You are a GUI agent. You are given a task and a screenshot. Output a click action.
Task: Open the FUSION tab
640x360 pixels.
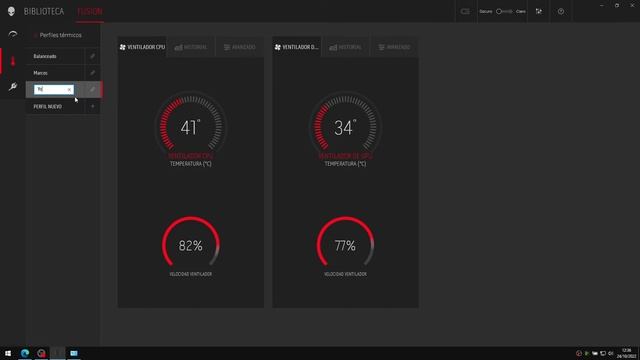[x=90, y=11]
